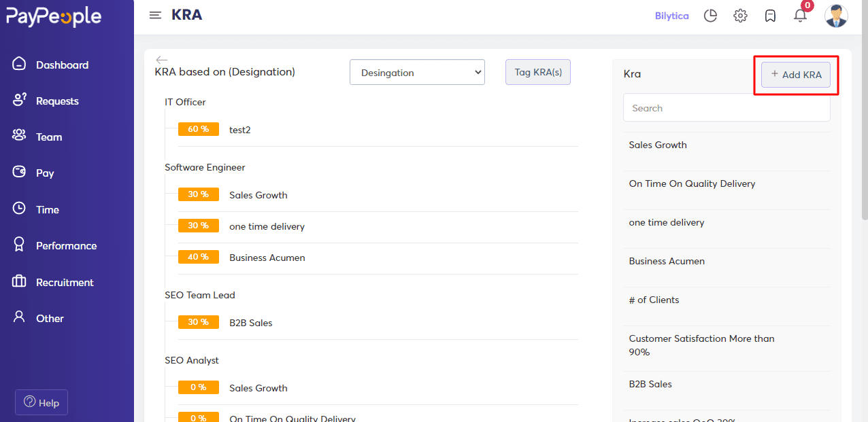Focus the Kra Search field

(727, 108)
